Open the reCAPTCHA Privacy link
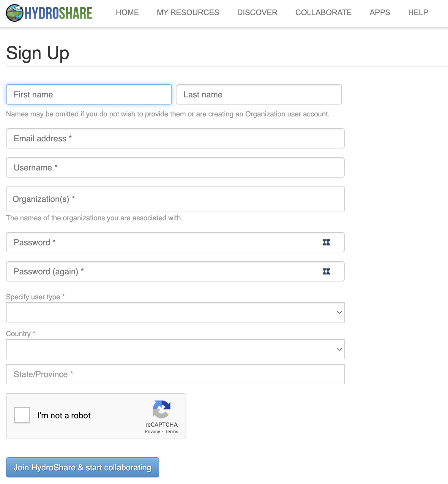The width and height of the screenshot is (448, 484). 152,432
